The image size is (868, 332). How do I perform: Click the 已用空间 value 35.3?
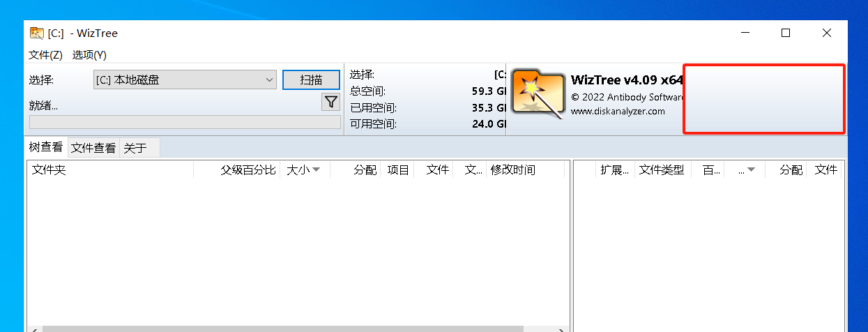[x=488, y=108]
